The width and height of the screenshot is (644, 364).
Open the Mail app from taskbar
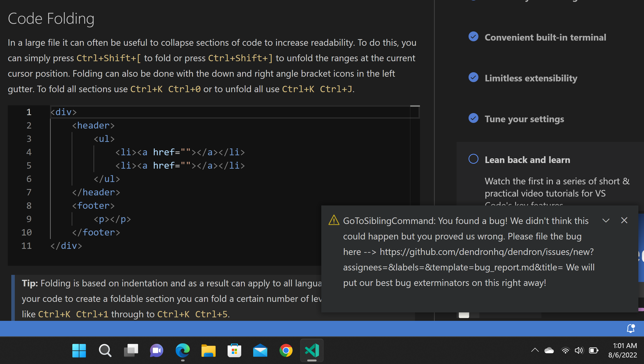[260, 350]
